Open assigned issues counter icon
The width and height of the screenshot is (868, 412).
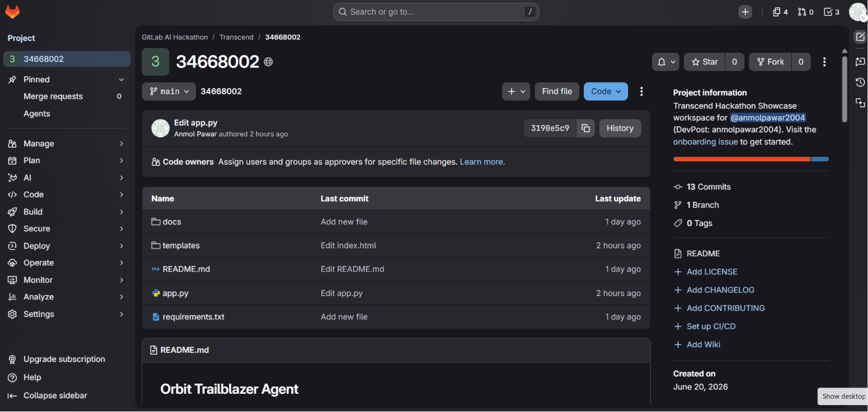pyautogui.click(x=780, y=12)
